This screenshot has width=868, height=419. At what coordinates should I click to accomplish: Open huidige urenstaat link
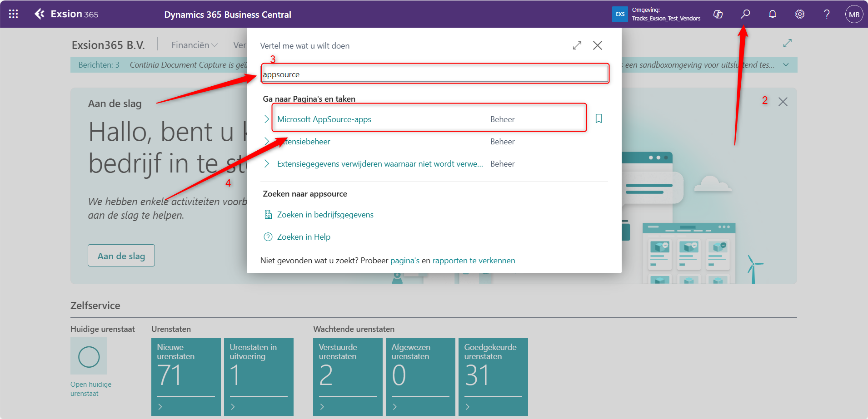click(91, 389)
